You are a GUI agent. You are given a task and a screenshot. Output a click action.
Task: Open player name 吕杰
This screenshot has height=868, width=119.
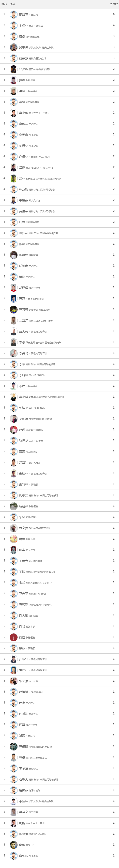[x=22, y=167]
